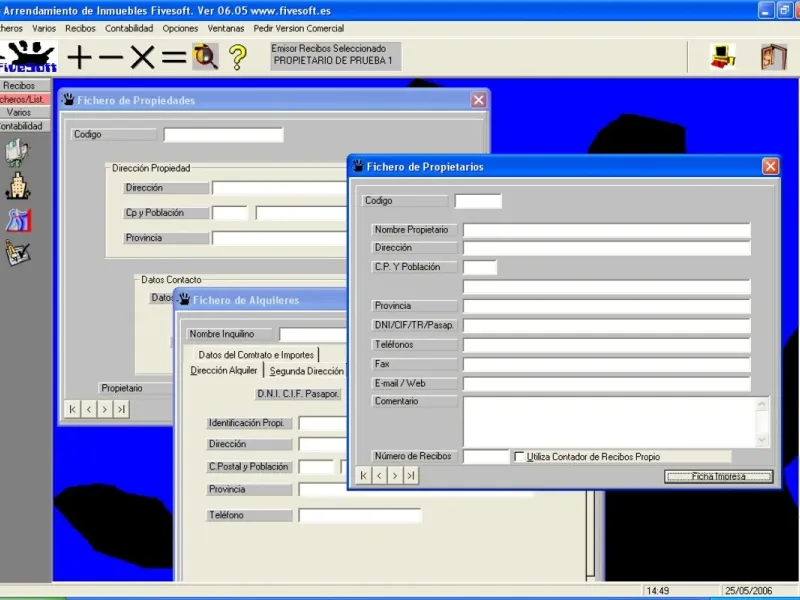800x600 pixels.
Task: Open the search magnifier toolbar icon
Action: tap(206, 57)
